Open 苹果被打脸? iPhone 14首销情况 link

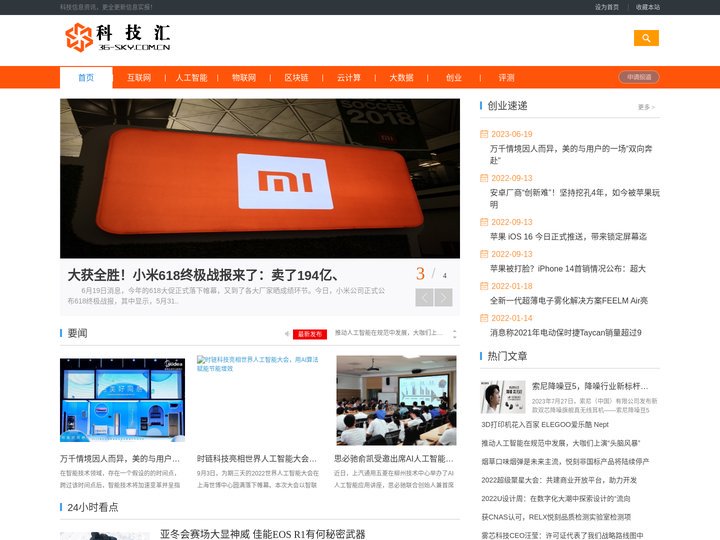coord(568,269)
